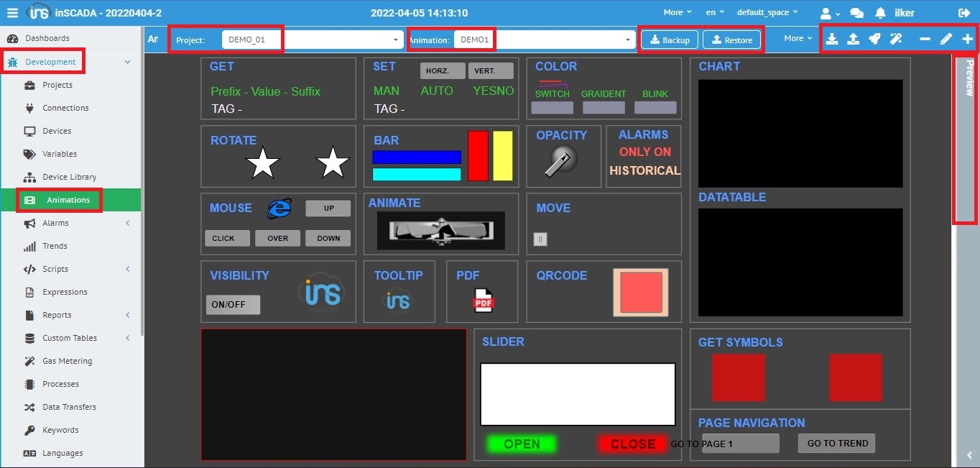Toggle the sidebar with the hamburger menu
Viewport: 980px width, 468px height.
pos(12,13)
